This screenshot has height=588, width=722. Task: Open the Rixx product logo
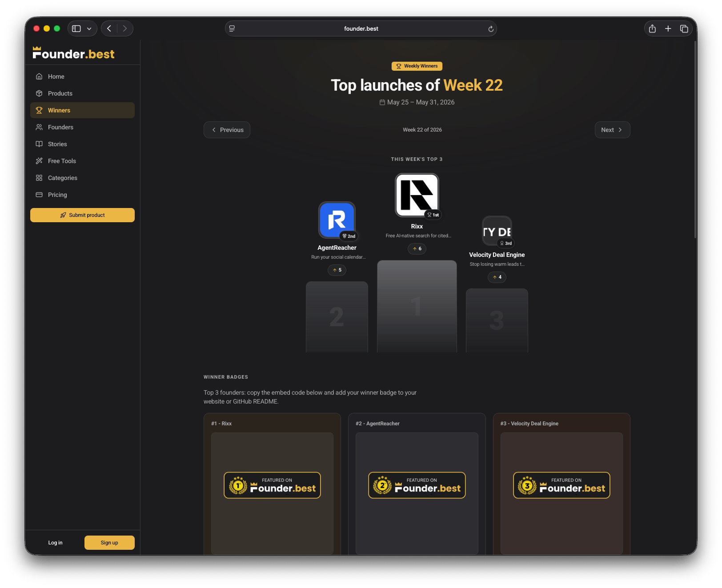coord(417,195)
